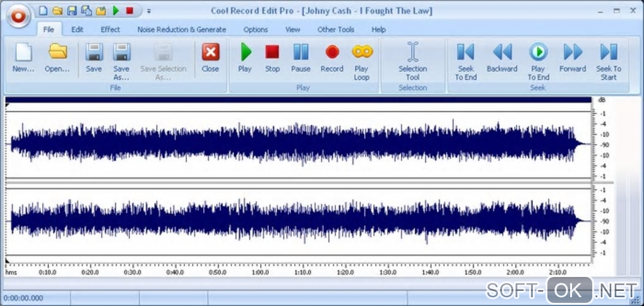Viewport: 644px width, 306px height.
Task: Click inside the lower channel waveform
Action: [298, 221]
